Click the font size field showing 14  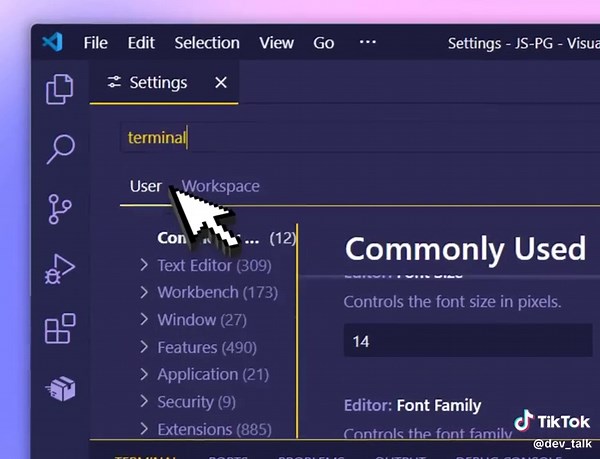468,340
